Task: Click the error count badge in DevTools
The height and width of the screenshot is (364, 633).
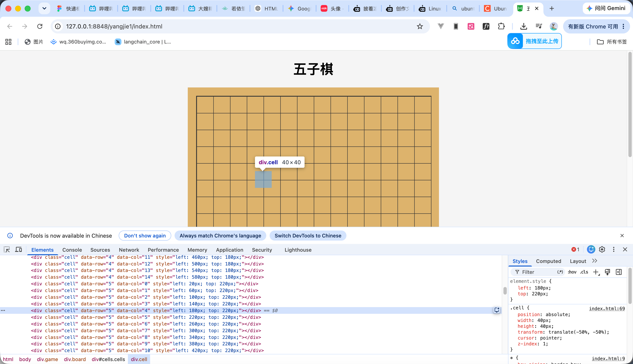Action: click(575, 250)
